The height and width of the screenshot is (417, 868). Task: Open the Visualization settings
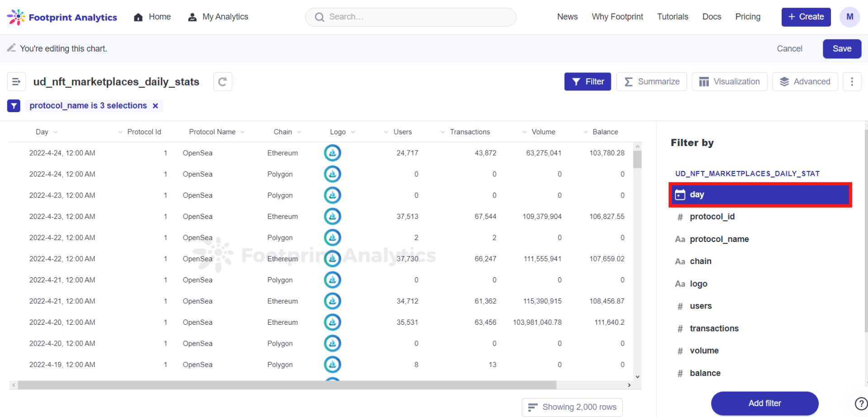730,81
